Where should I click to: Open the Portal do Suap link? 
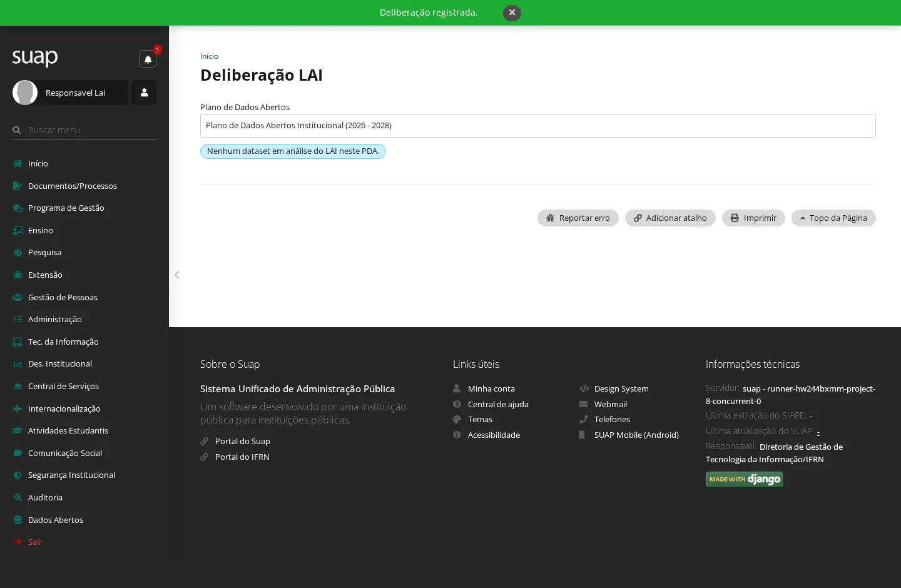click(243, 441)
